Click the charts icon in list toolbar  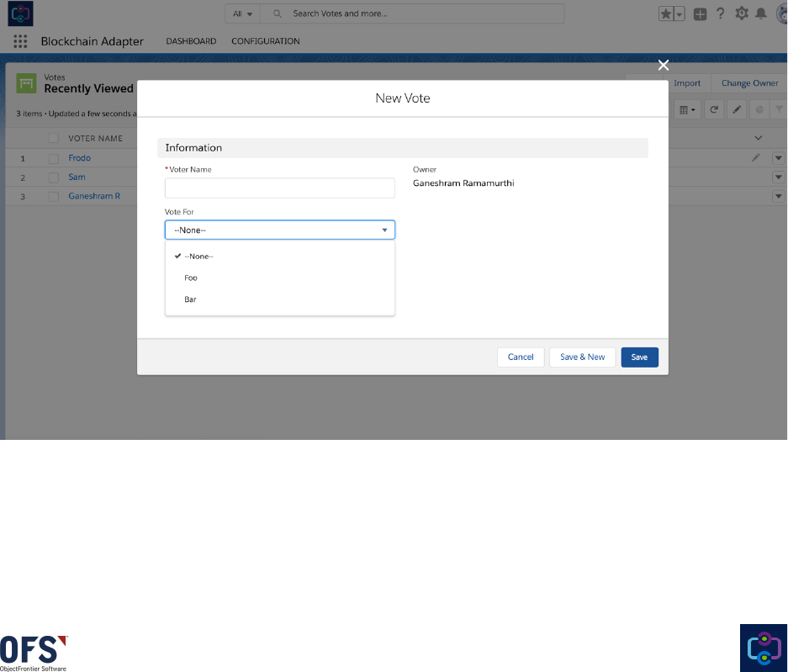pyautogui.click(x=759, y=109)
